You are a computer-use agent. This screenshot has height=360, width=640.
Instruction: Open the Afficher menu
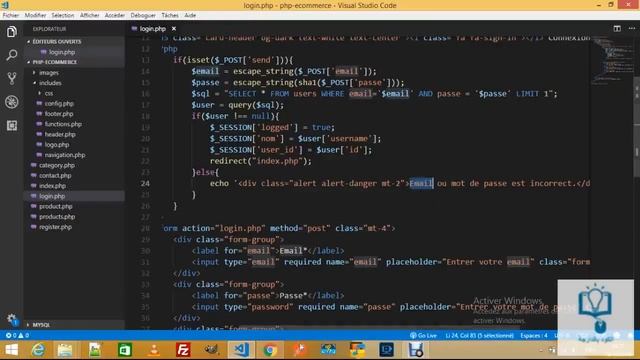[89, 15]
